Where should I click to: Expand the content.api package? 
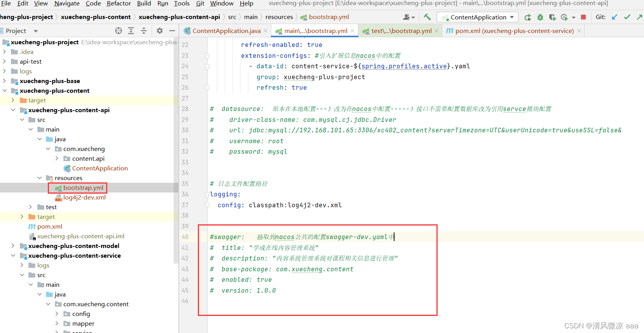tap(57, 158)
